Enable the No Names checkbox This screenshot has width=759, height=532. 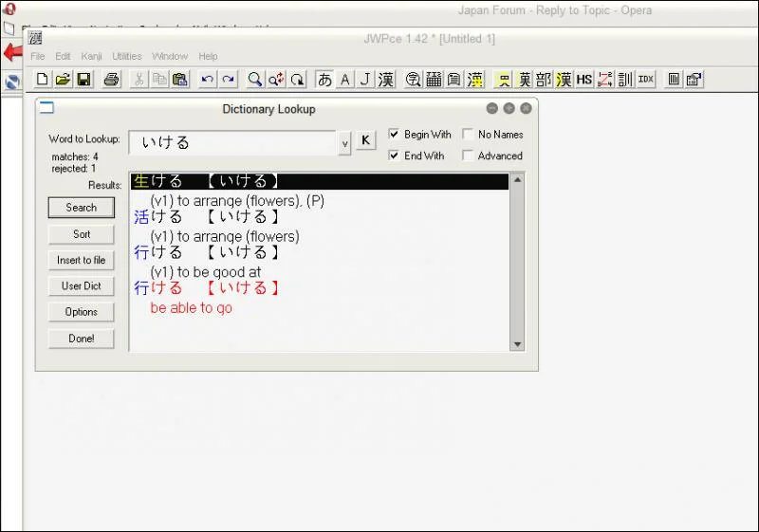point(468,134)
